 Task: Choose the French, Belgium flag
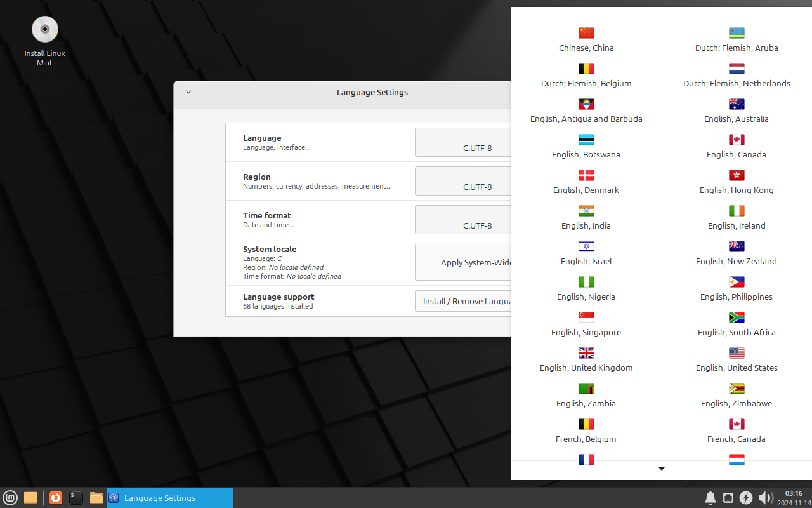[586, 424]
